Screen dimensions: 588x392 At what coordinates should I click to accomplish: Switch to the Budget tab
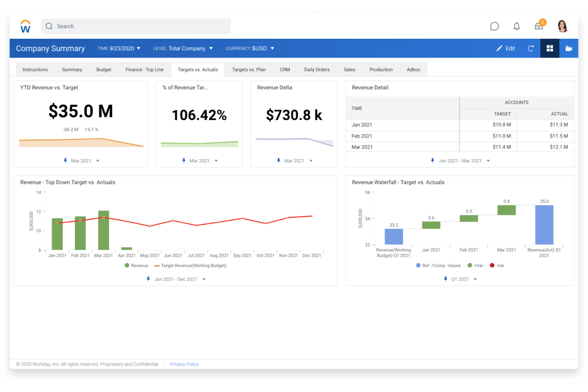(x=104, y=69)
